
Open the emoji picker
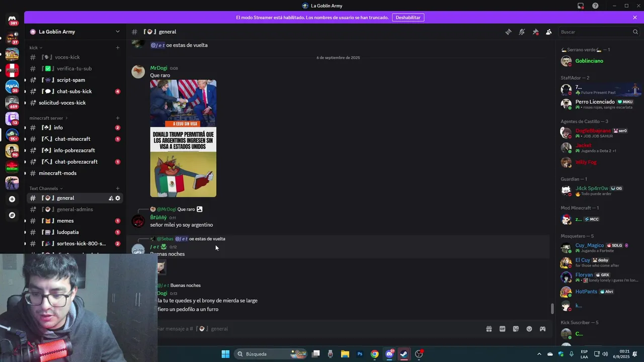[529, 329]
